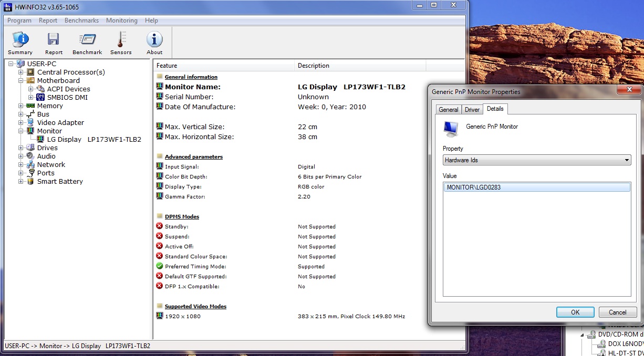Select Video Adapter in the tree
644x356 pixels.
[60, 122]
